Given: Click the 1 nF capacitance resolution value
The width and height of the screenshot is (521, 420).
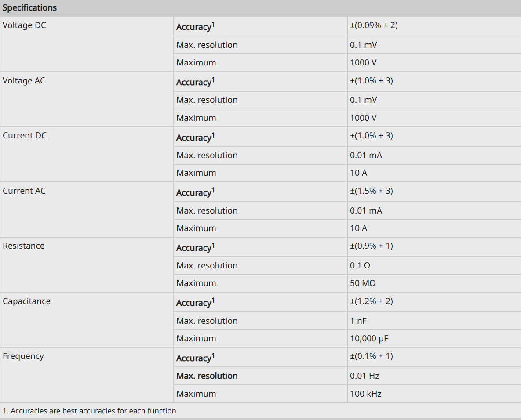Looking at the screenshot, I should [x=358, y=321].
